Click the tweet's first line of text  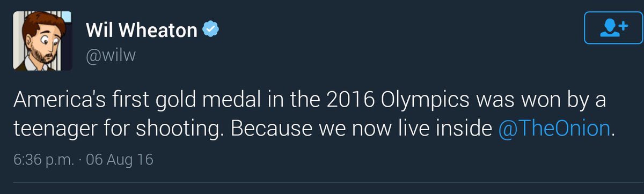pyautogui.click(x=310, y=101)
